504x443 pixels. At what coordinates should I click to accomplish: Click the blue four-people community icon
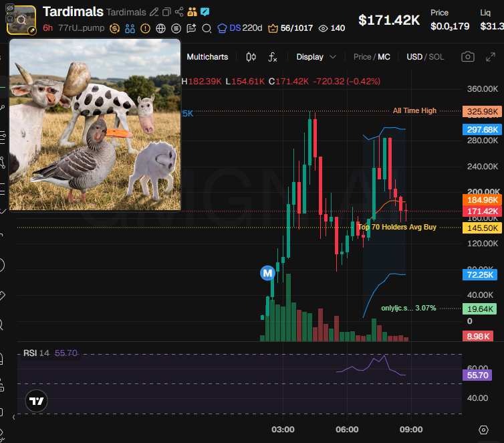point(130,29)
